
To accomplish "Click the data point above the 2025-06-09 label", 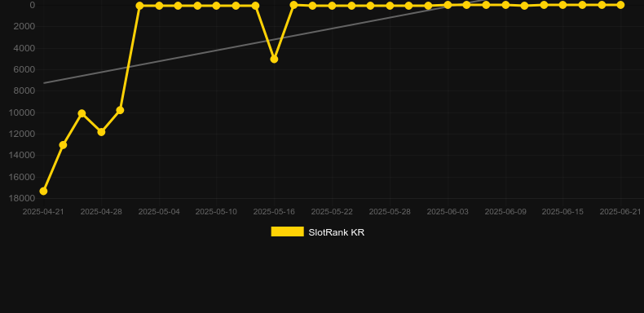I will click(x=505, y=5).
